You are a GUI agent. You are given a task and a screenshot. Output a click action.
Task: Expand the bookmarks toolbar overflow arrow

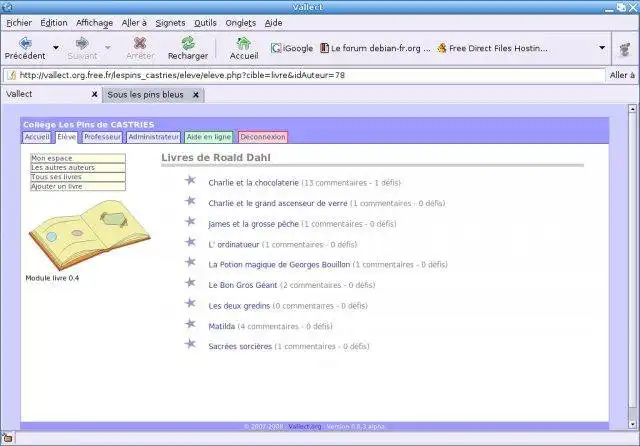pos(602,48)
